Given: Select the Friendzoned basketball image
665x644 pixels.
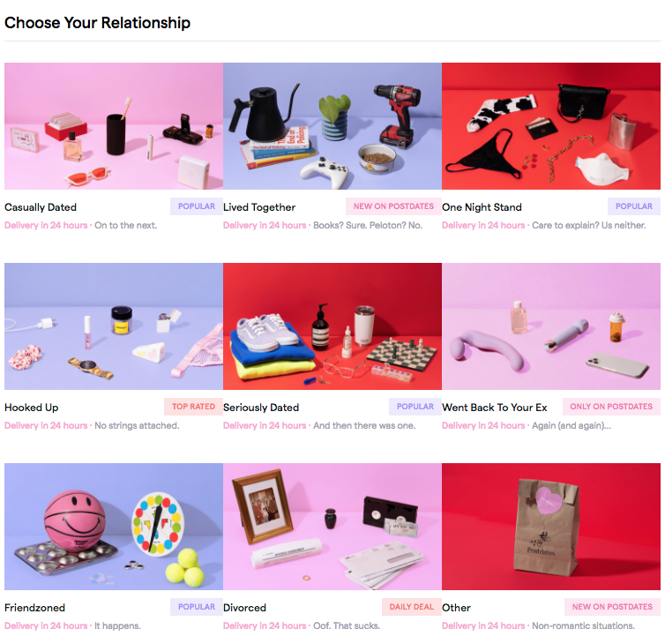Looking at the screenshot, I should pyautogui.click(x=114, y=527).
